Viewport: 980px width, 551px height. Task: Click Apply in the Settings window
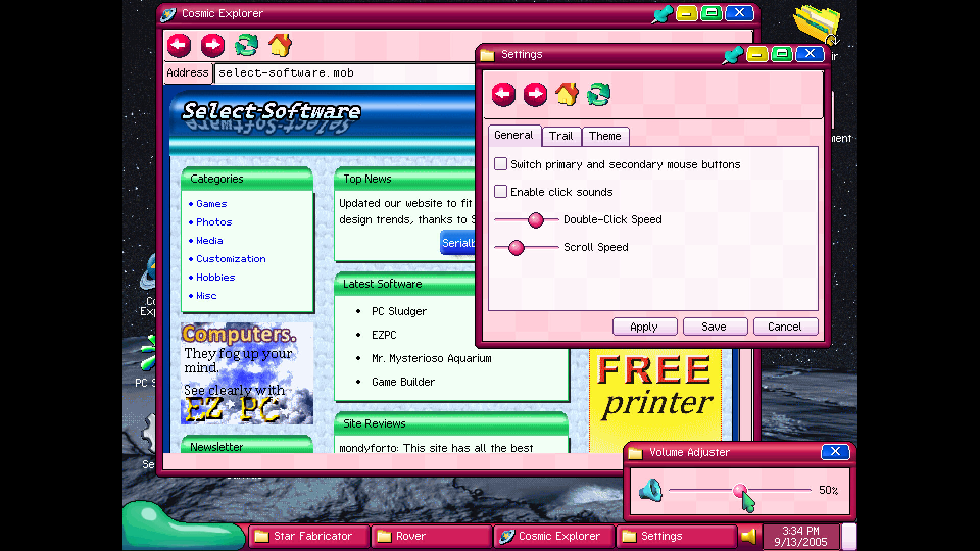[645, 327]
